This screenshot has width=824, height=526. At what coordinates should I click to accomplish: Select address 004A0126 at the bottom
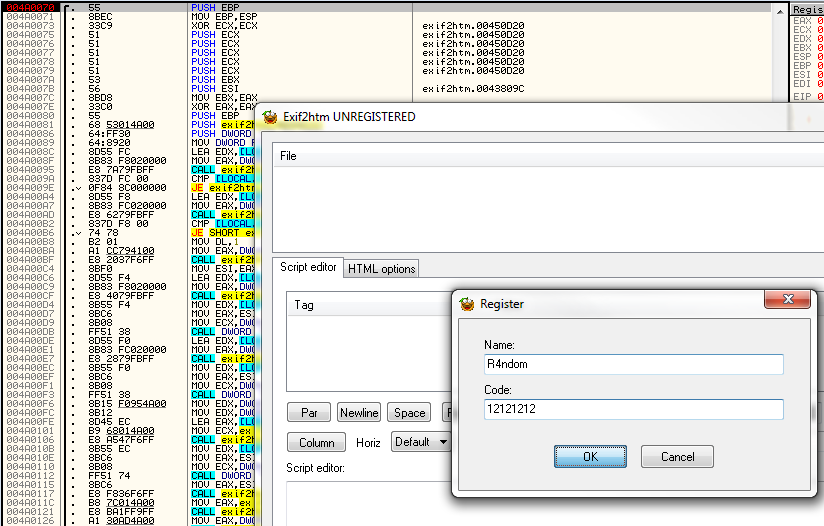[30, 520]
